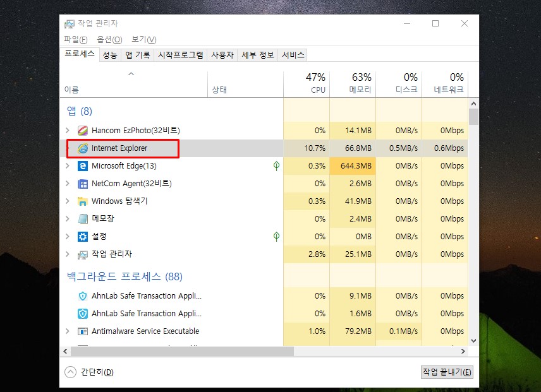Click the 25.1MB memory cell
Image resolution: width=541 pixels, height=392 pixels.
tap(353, 254)
